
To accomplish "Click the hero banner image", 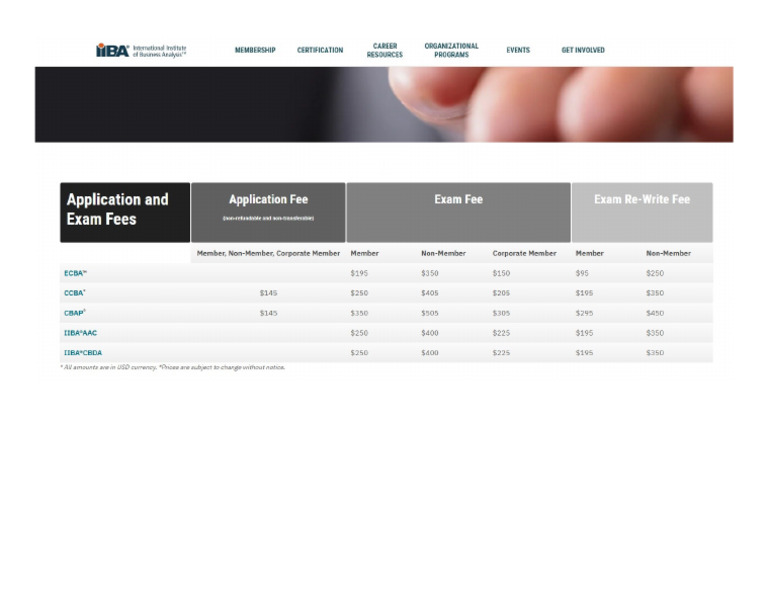I will (384, 104).
